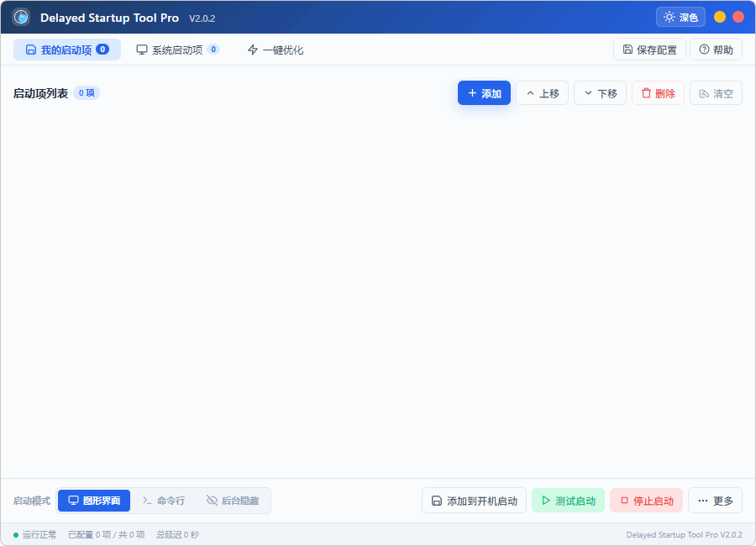Click the V2.0.2 version label in title bar
Image resolution: width=756 pixels, height=546 pixels.
tap(202, 18)
